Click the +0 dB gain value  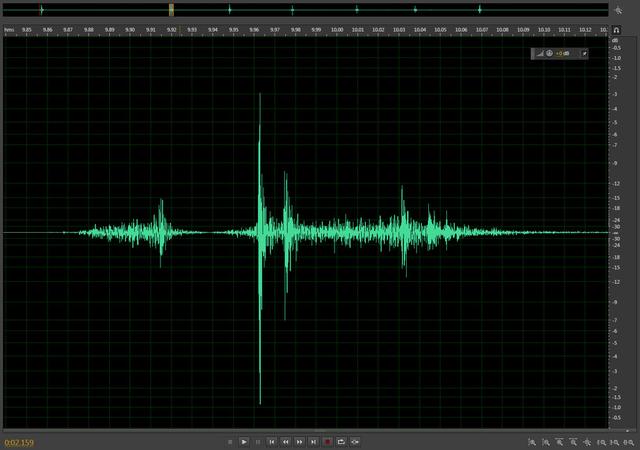coord(562,53)
